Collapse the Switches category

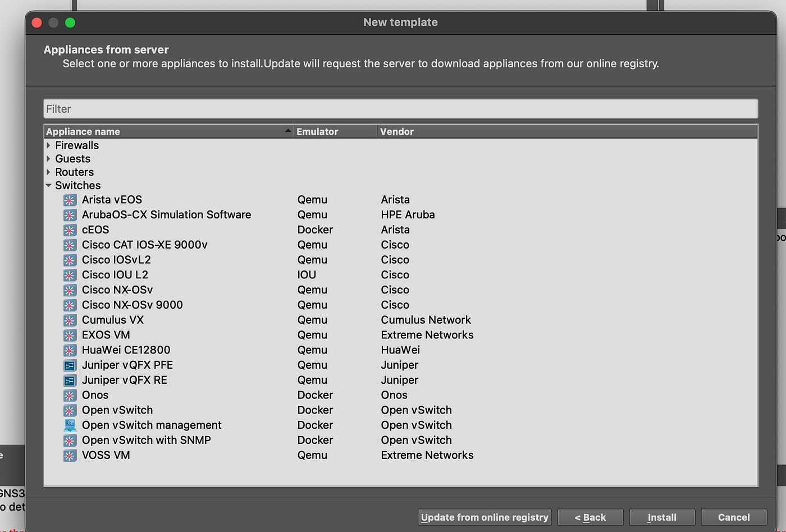point(48,185)
